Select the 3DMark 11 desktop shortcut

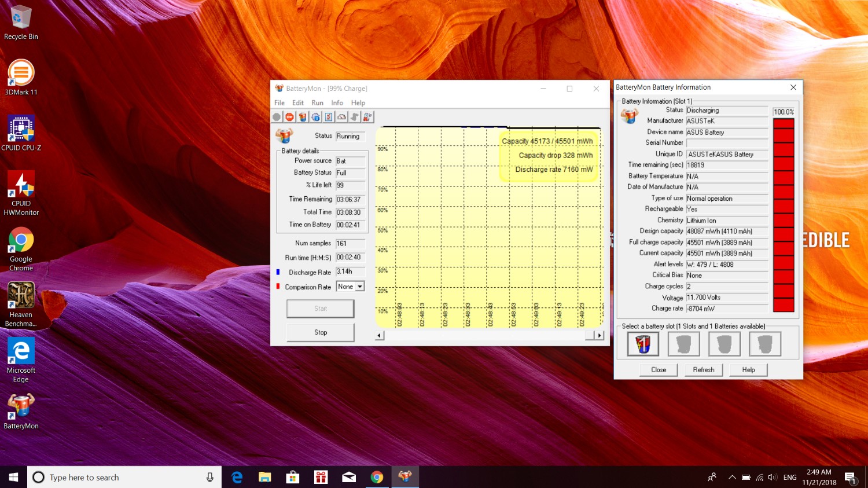click(21, 78)
